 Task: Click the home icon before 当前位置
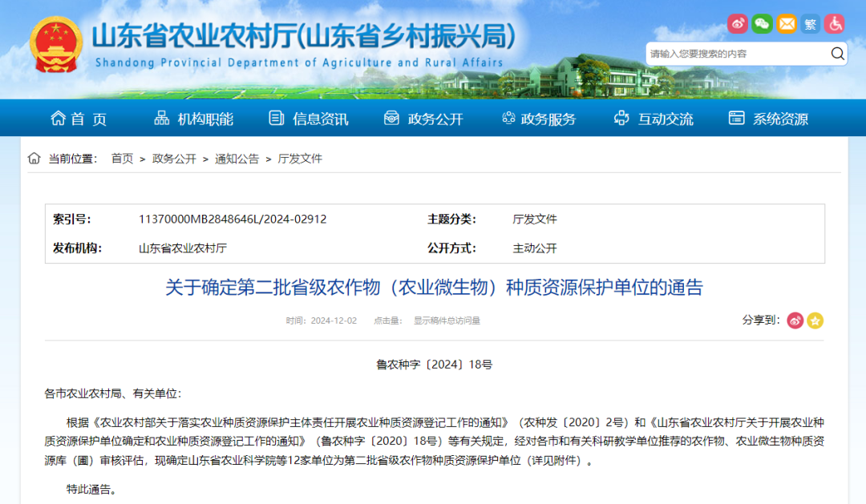pyautogui.click(x=33, y=158)
